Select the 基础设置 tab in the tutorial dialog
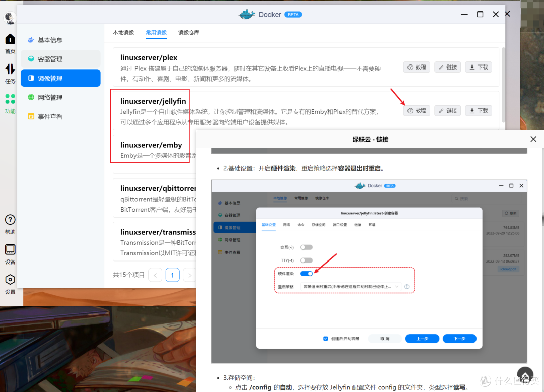This screenshot has width=544, height=392. coord(268,225)
